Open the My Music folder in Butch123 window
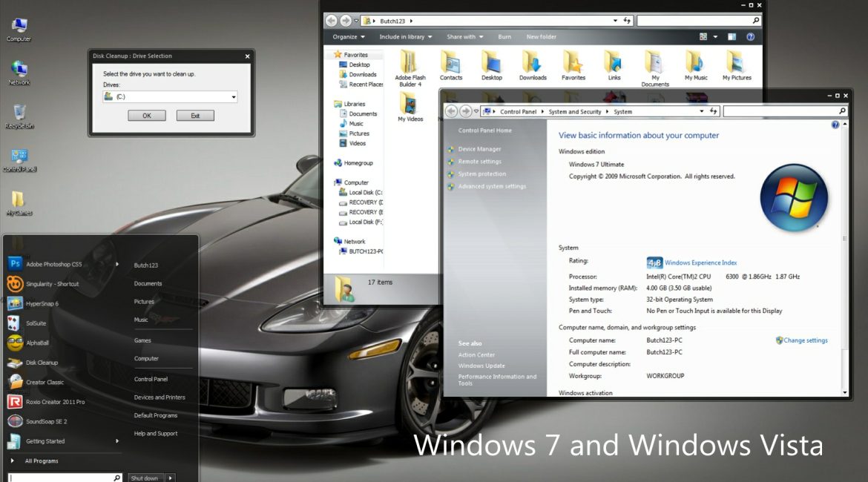 (696, 66)
